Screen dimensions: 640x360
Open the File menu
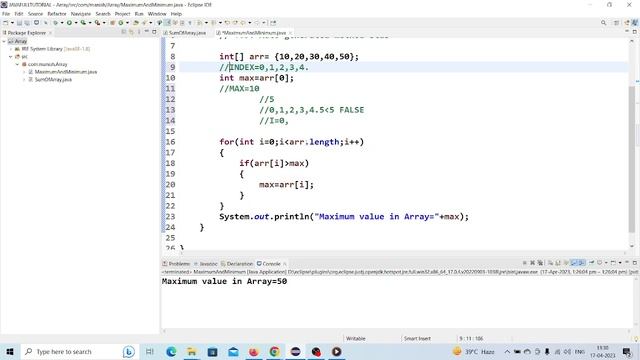tap(6, 14)
